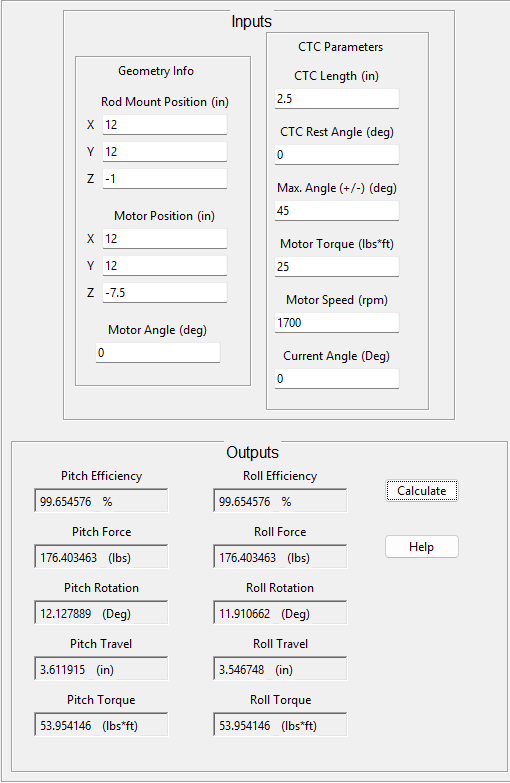The width and height of the screenshot is (510, 783).
Task: Click the Motor Position (in) label
Action: pos(164,216)
